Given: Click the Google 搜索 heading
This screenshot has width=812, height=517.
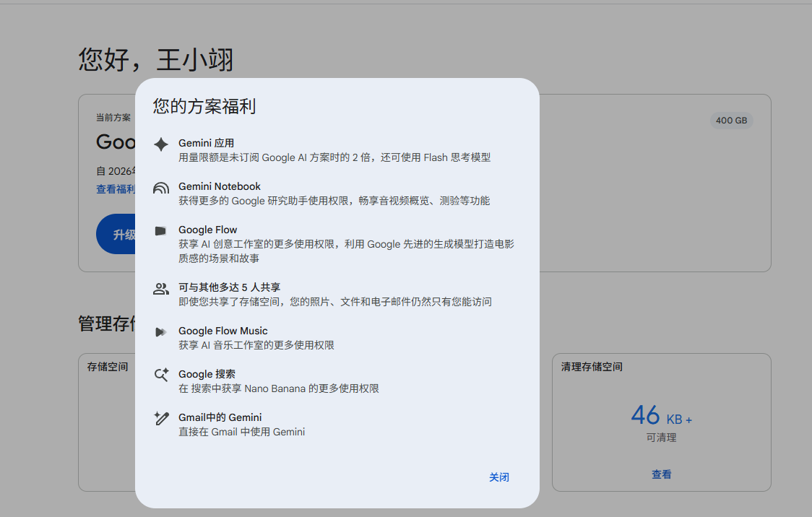Looking at the screenshot, I should point(207,374).
